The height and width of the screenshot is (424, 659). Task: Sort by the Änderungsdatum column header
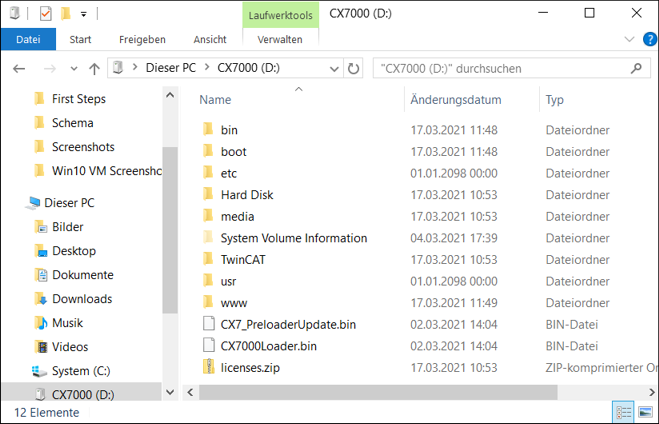click(x=456, y=100)
